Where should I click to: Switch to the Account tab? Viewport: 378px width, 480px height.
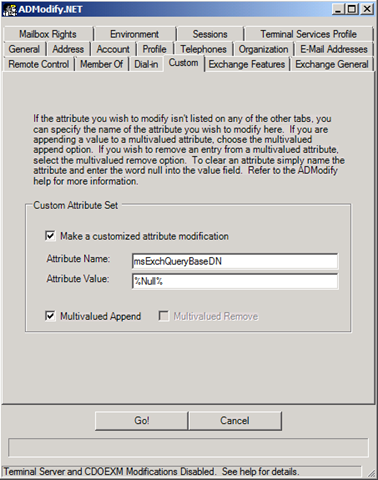(113, 49)
